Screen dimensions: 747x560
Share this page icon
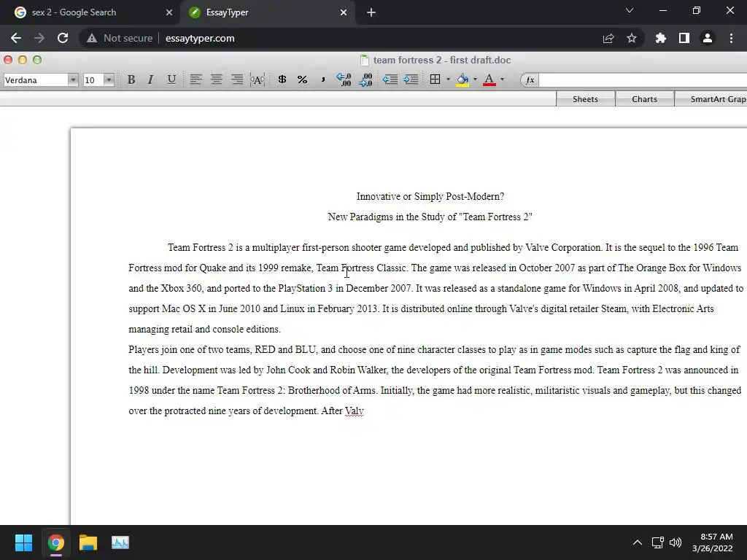[x=608, y=38]
